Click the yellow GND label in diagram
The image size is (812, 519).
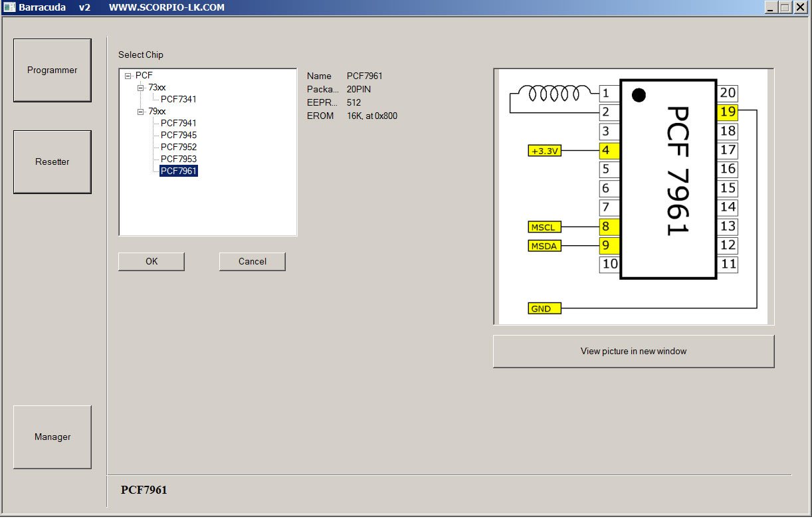(x=544, y=309)
